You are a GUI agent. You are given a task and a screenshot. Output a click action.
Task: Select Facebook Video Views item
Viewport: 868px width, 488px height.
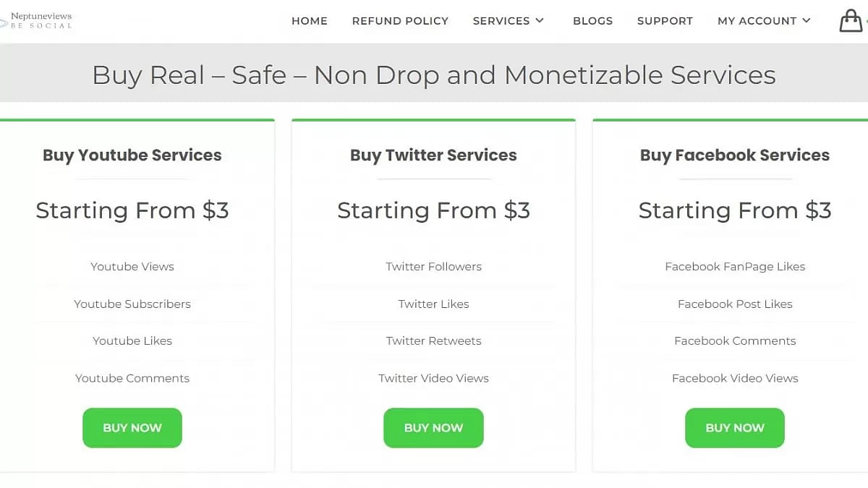tap(735, 378)
